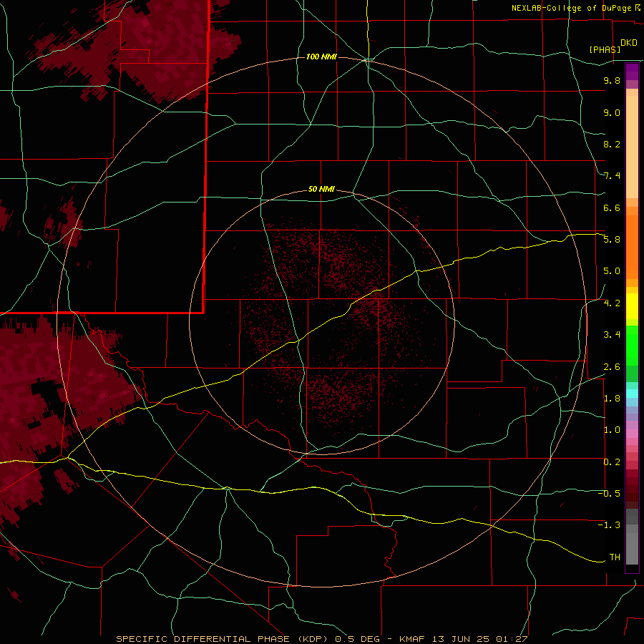This screenshot has height=644, width=644.
Task: Click the -1.3 legend value
Action: point(609,525)
